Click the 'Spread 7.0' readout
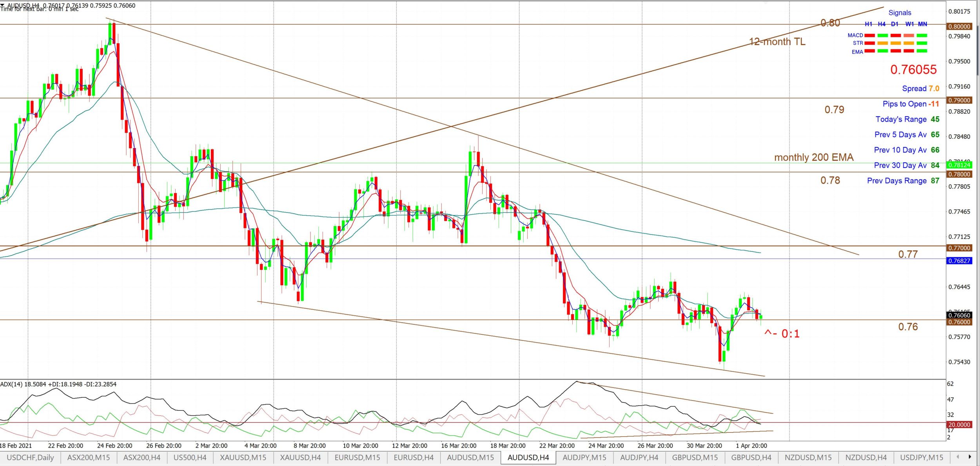This screenshot has height=466, width=980. [x=921, y=89]
